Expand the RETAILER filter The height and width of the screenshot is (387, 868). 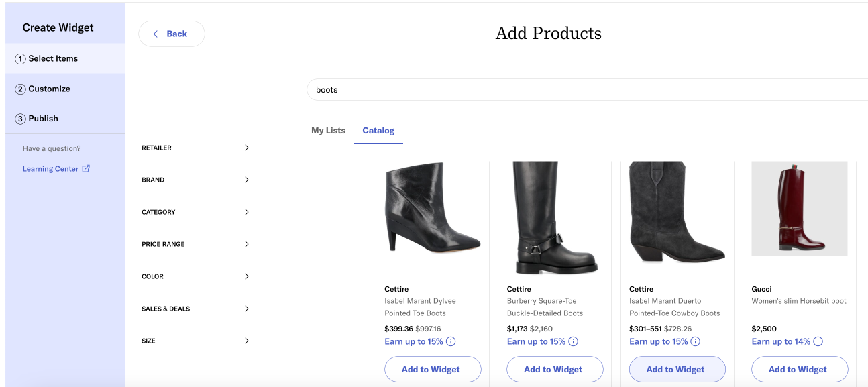(x=196, y=148)
